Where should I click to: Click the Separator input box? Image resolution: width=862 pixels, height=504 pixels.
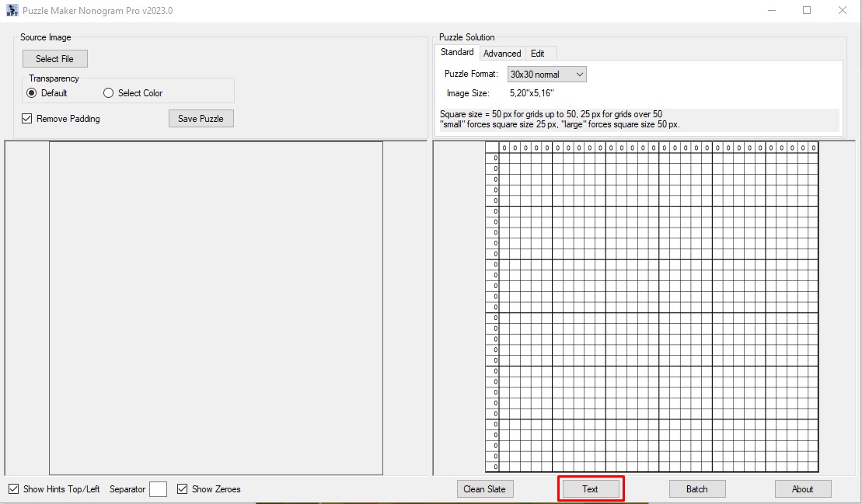158,489
